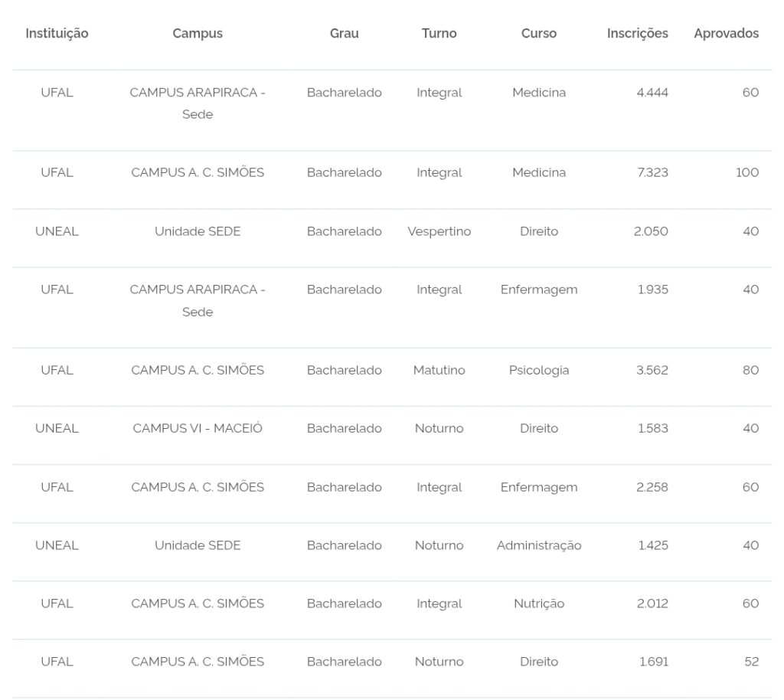
Task: Click the 52 aprovados value
Action: pyautogui.click(x=751, y=662)
